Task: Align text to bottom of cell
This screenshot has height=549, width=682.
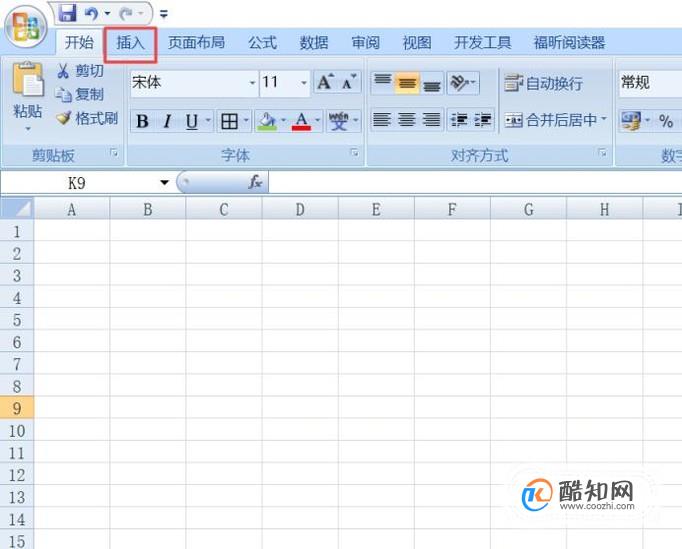Action: click(431, 84)
